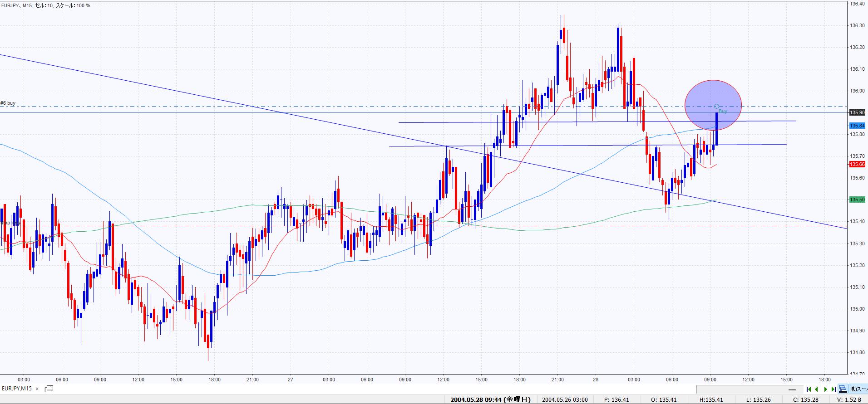
Task: Step chart forward with the right arrow
Action: 825,389
